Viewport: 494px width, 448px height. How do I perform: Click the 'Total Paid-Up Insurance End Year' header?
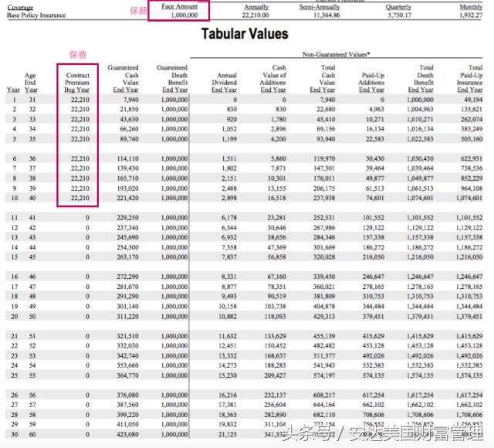click(x=470, y=79)
